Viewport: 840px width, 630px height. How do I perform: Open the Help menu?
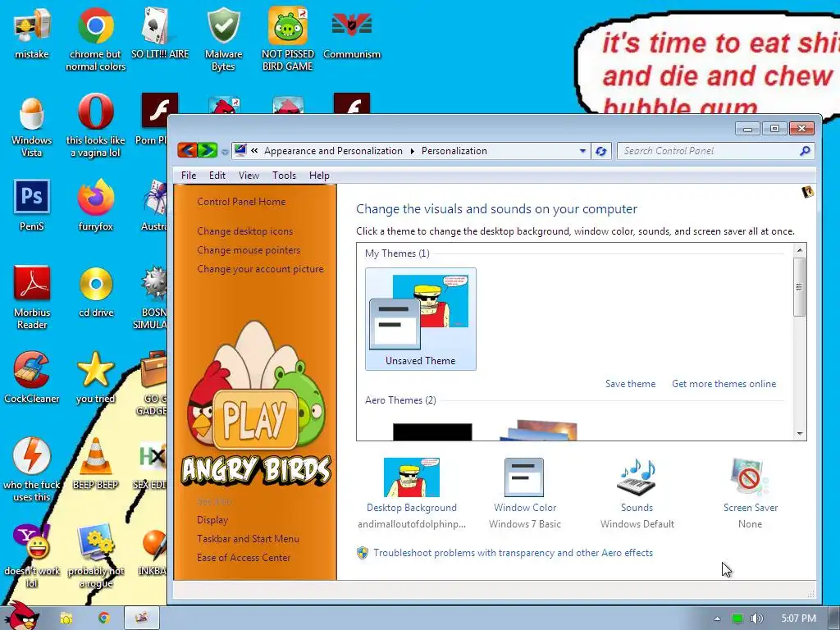pos(319,176)
